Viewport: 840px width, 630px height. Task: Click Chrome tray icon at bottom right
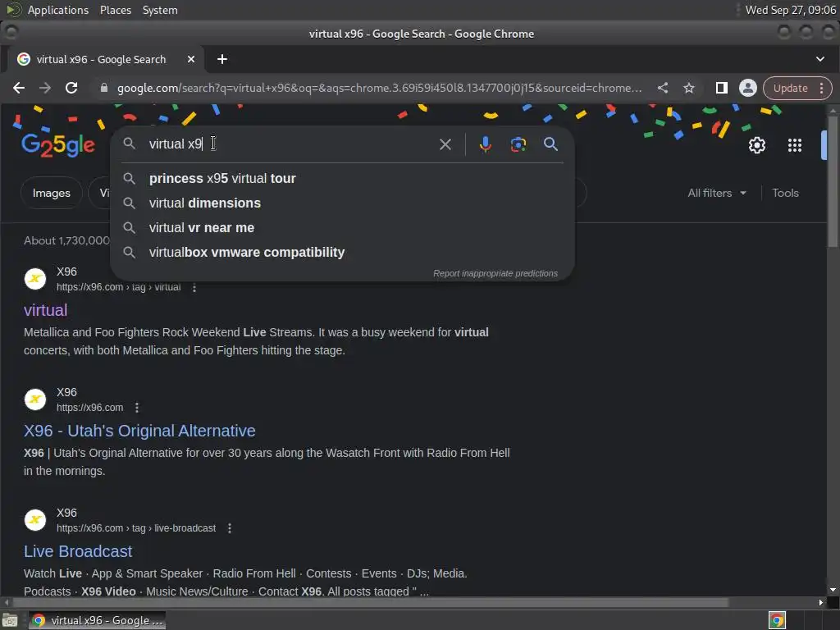click(x=777, y=620)
